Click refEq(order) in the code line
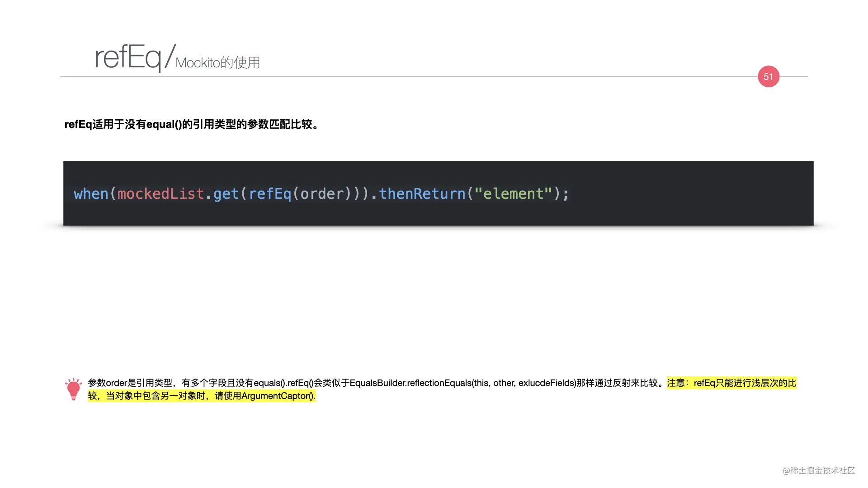The height and width of the screenshot is (488, 868). coord(300,194)
